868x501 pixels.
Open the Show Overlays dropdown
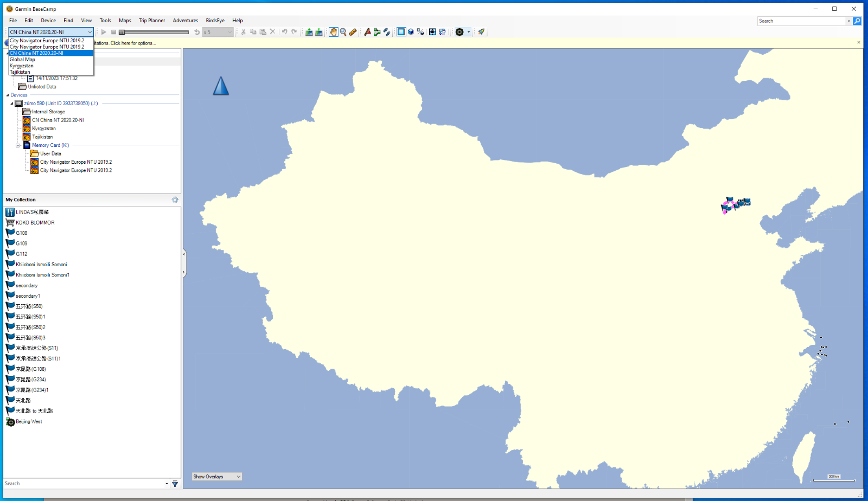[217, 477]
